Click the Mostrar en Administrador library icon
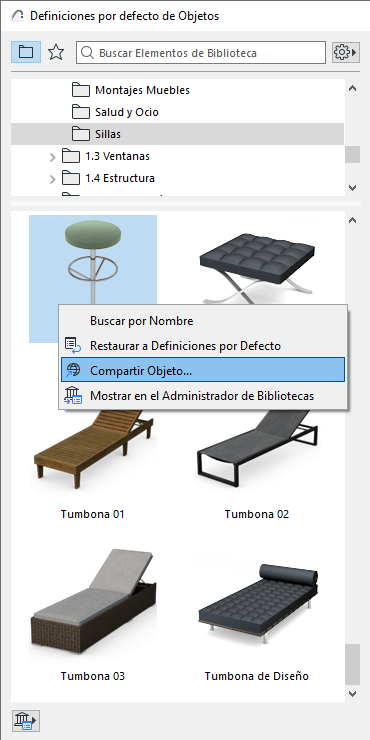Viewport: 370px width, 740px height. coord(73,395)
